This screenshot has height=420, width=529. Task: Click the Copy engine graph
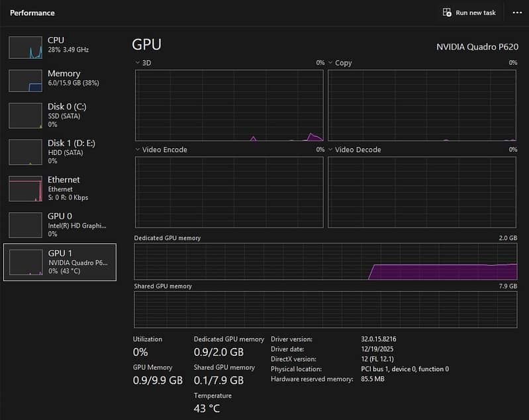422,105
